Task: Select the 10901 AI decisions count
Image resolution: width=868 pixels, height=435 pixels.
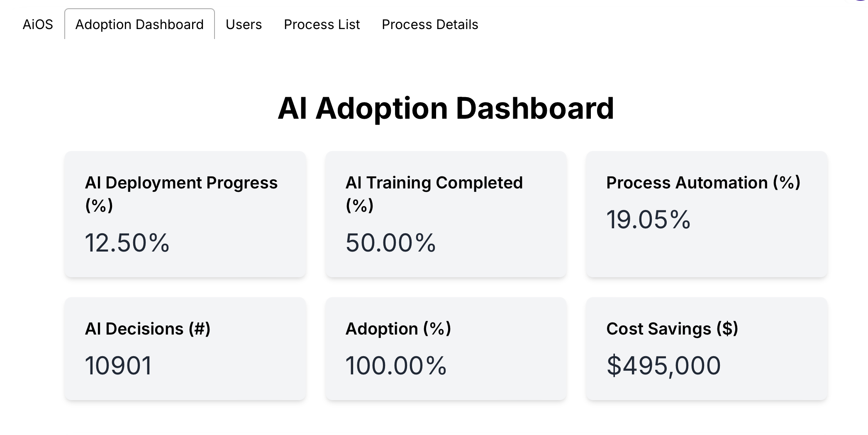Action: pyautogui.click(x=118, y=366)
